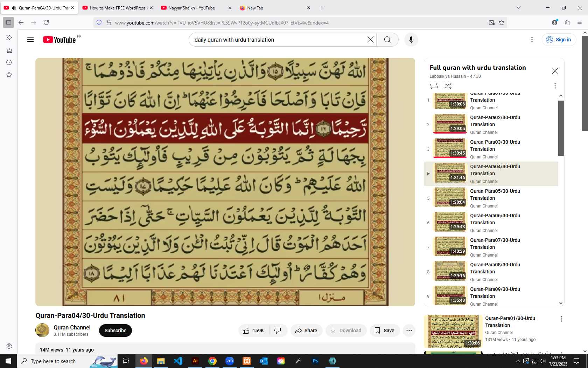Click the site padlock icon

pos(109,22)
